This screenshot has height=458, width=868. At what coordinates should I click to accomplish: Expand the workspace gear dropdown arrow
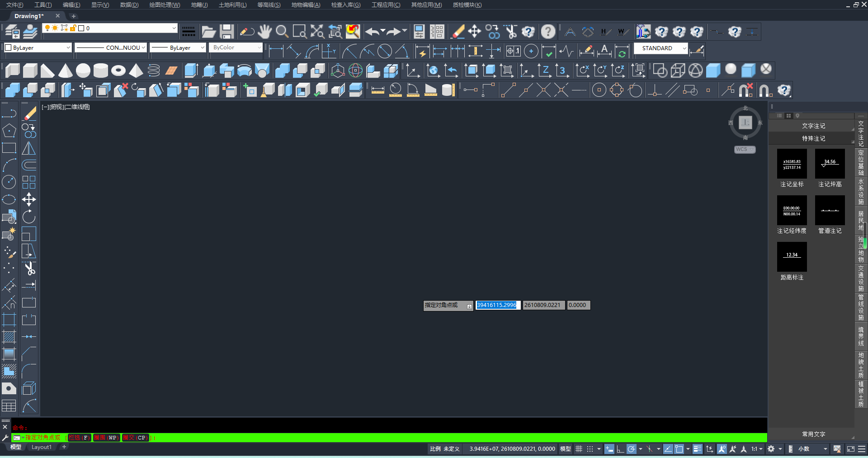coord(780,449)
